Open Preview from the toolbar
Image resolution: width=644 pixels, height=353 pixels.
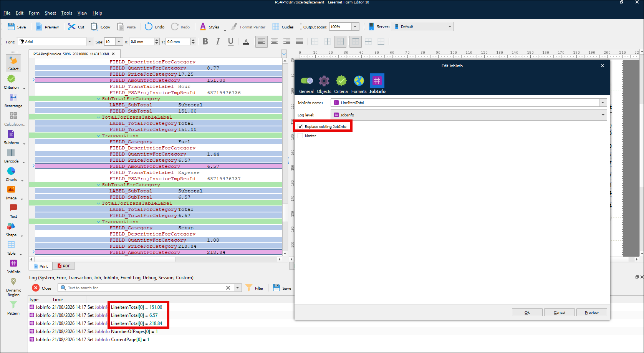pos(47,27)
